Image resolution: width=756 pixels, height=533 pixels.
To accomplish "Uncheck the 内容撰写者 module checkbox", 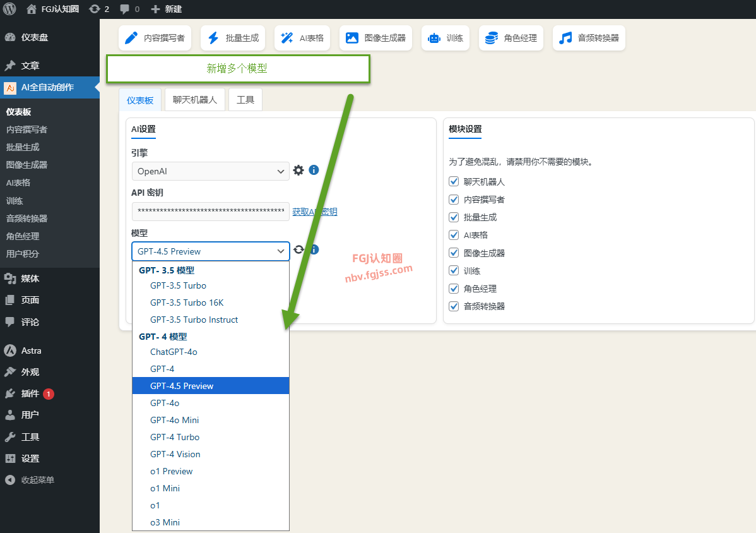I will click(454, 199).
